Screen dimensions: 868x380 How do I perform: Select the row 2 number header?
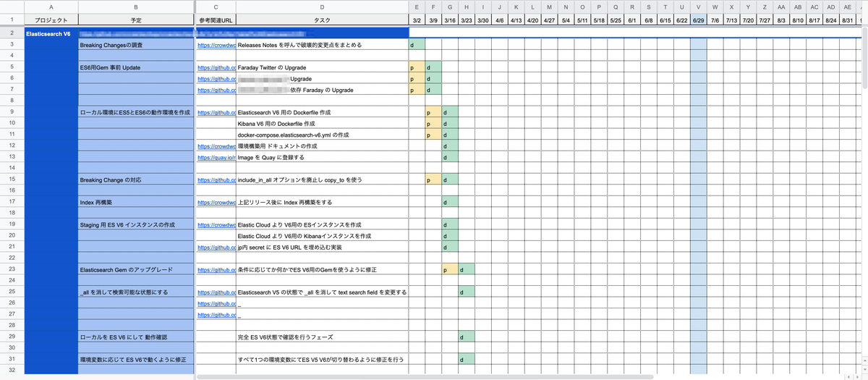tap(12, 33)
